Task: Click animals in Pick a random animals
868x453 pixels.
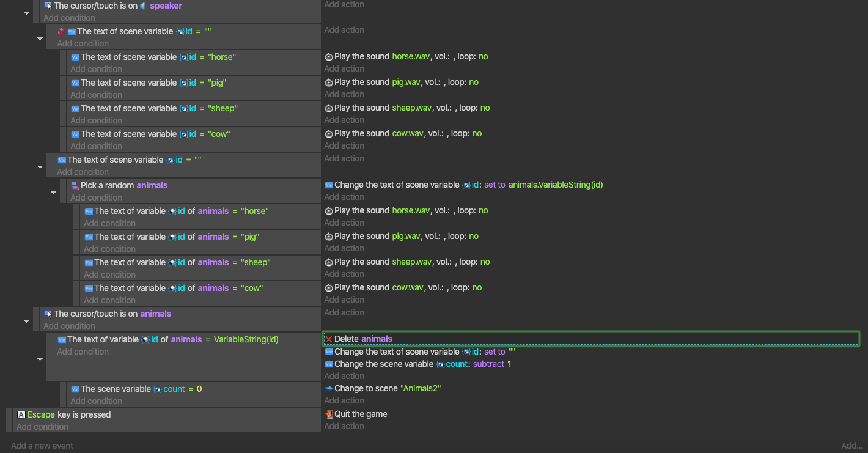Action: pyautogui.click(x=152, y=185)
